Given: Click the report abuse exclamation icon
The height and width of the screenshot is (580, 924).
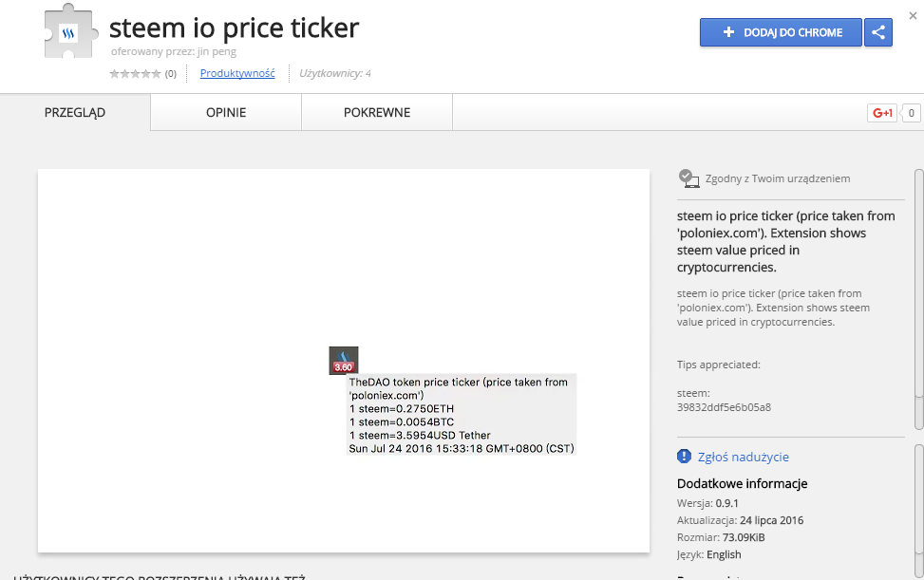Looking at the screenshot, I should (x=684, y=457).
